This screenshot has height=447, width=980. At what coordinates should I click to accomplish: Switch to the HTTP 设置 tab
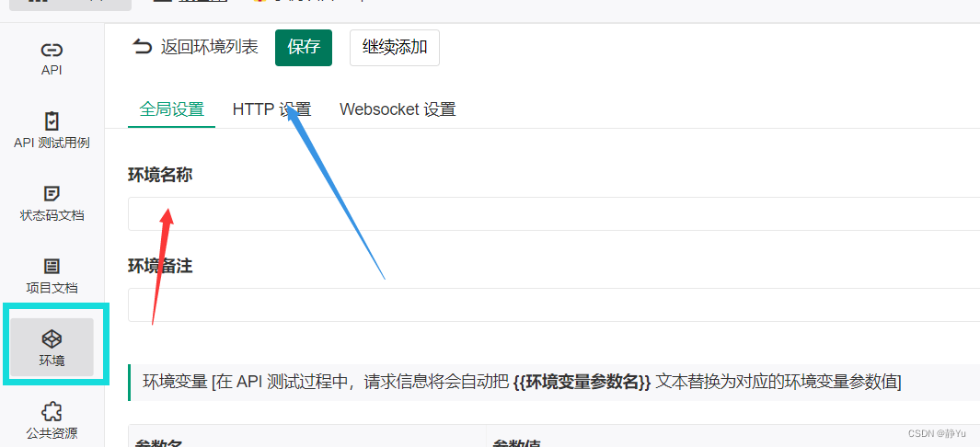click(271, 109)
